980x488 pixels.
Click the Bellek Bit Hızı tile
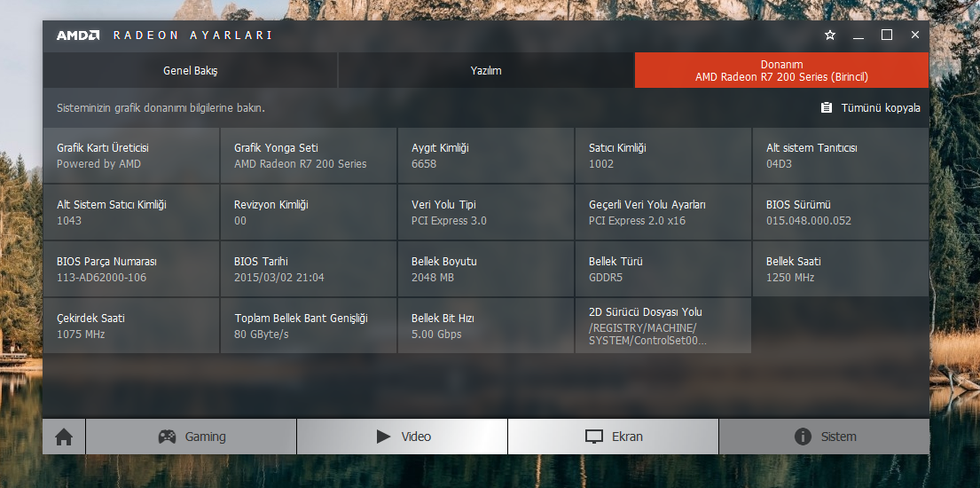pyautogui.click(x=486, y=326)
